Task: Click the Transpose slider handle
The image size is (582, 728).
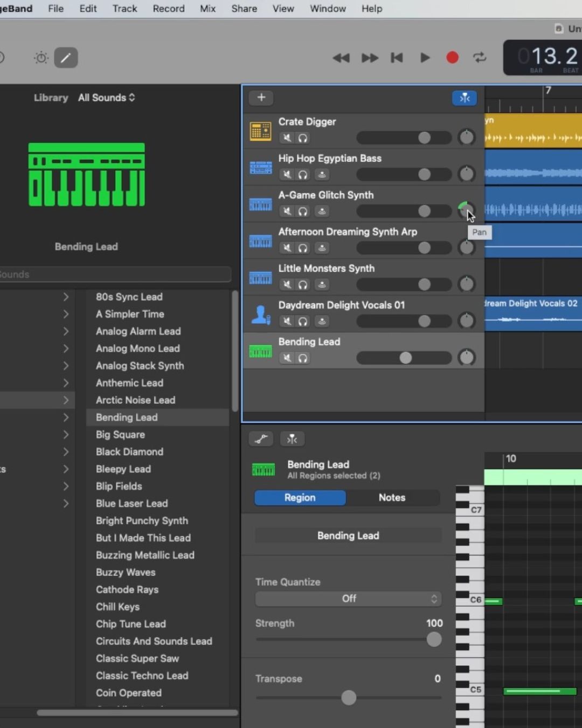Action: (349, 698)
